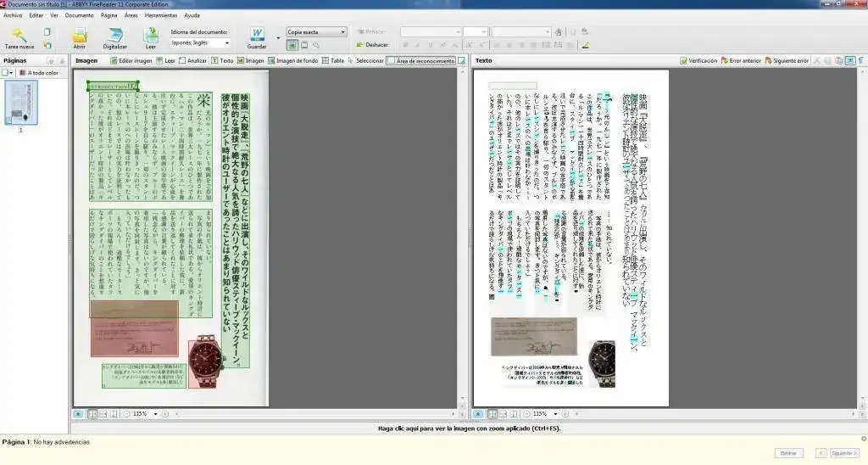Screen dimensions: 868x465
Task: Open the Copia exacta layout dropdown
Action: pyautogui.click(x=317, y=32)
